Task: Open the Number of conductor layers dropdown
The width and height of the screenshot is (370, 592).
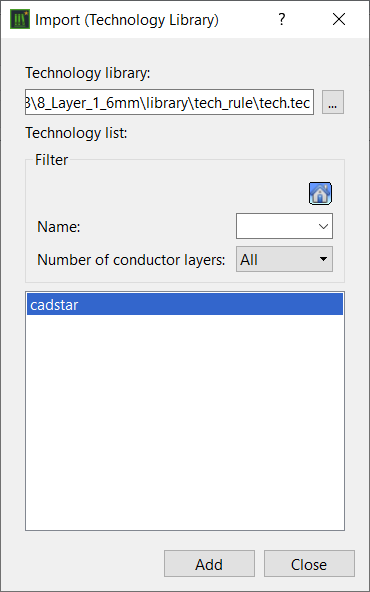Action: pos(284,259)
